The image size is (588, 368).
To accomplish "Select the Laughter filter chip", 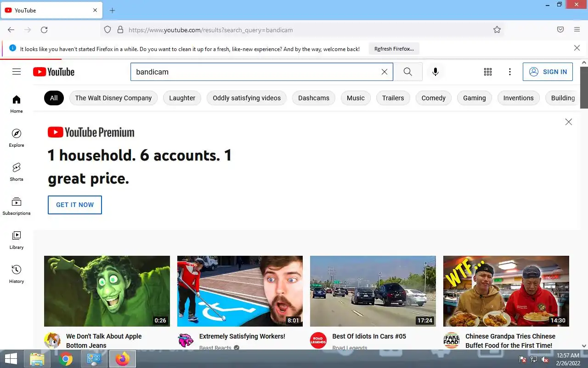I will (x=182, y=98).
